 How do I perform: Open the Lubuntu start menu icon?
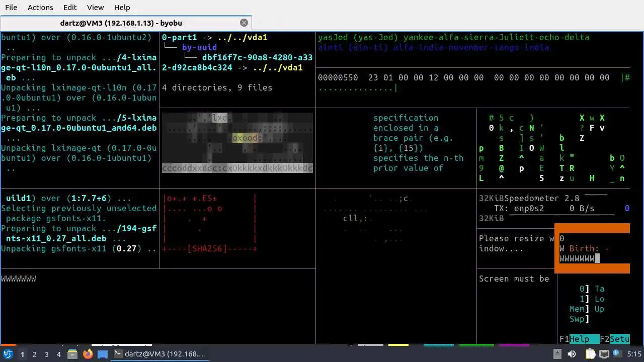[x=8, y=354]
